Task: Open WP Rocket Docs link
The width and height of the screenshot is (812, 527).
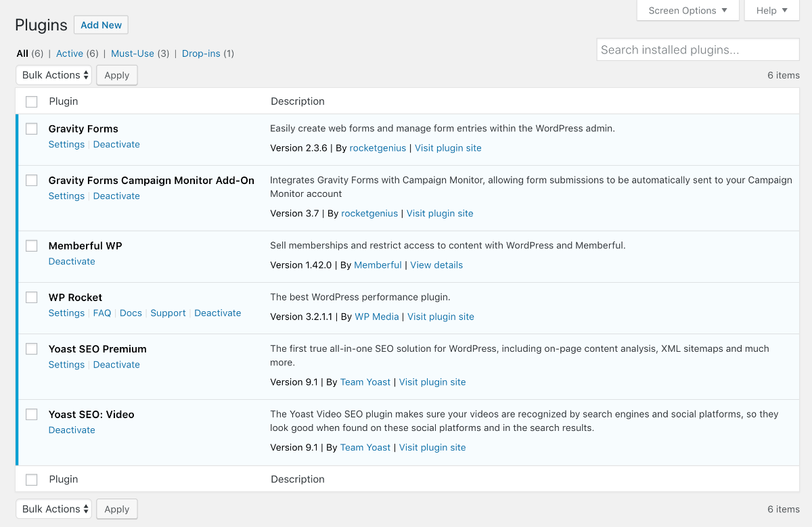Action: coord(131,313)
